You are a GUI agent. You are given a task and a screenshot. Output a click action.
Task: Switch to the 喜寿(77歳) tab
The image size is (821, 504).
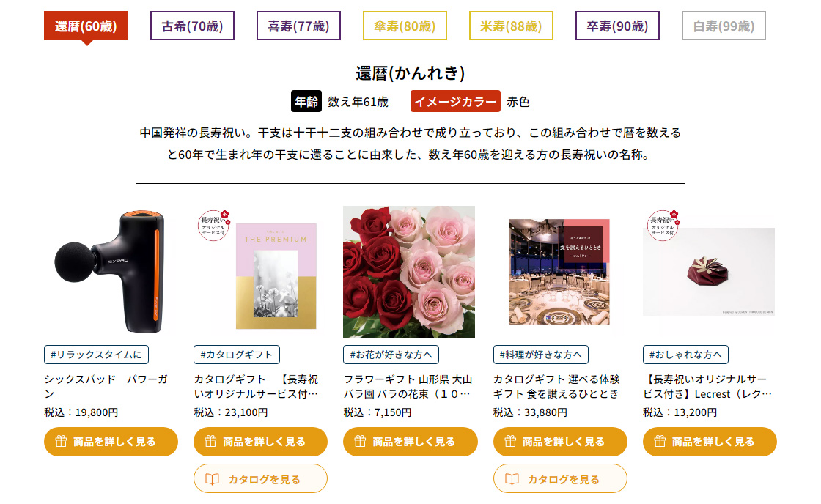[x=298, y=26]
